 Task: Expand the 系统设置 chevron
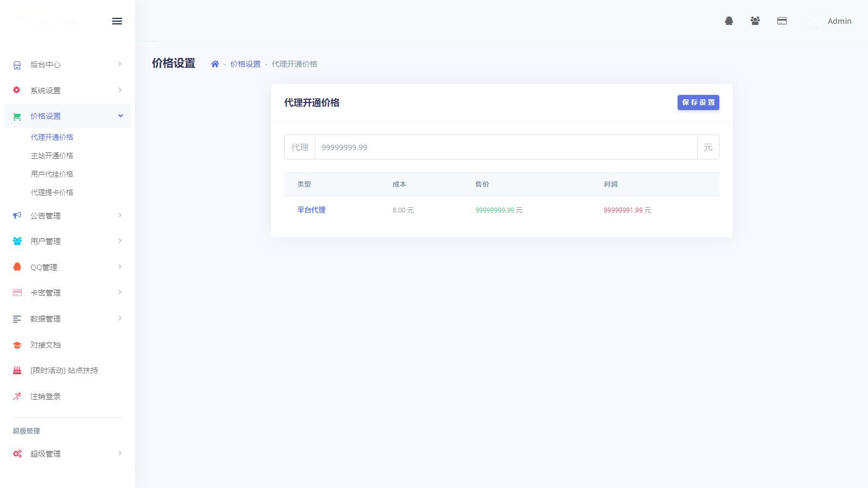120,90
